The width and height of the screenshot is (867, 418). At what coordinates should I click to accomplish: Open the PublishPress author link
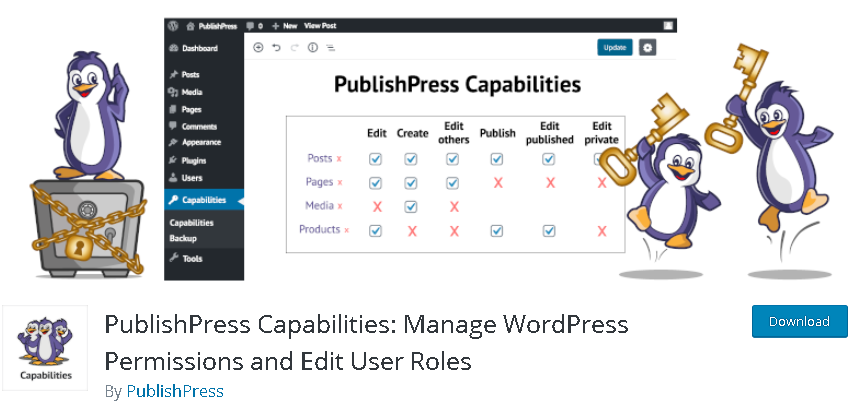[x=175, y=391]
